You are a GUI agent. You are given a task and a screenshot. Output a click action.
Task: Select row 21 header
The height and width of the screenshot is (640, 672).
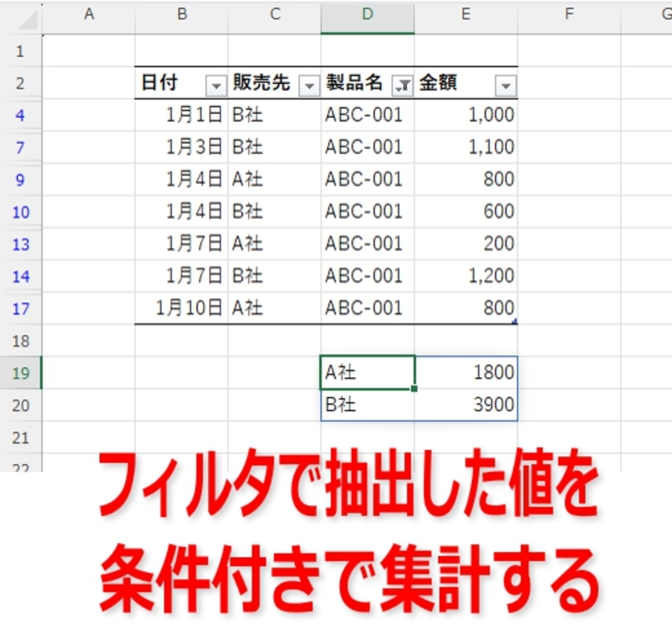[20, 438]
